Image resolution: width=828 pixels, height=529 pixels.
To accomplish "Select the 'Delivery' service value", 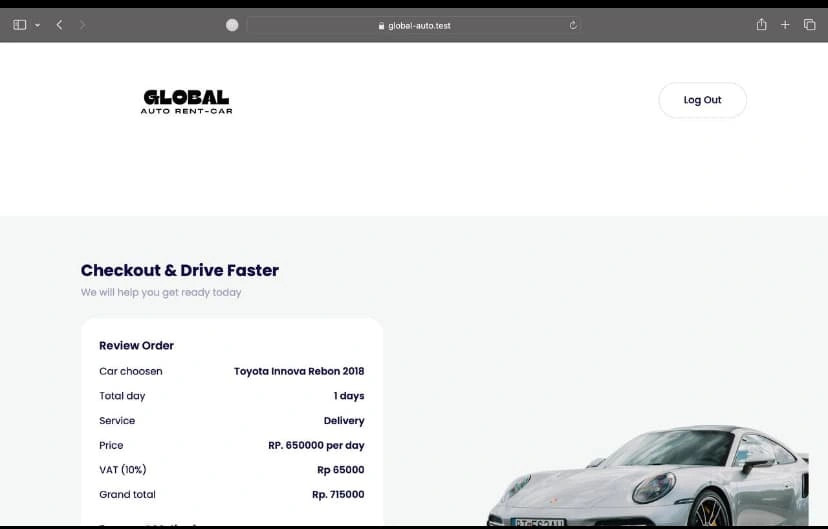I will (x=344, y=421).
